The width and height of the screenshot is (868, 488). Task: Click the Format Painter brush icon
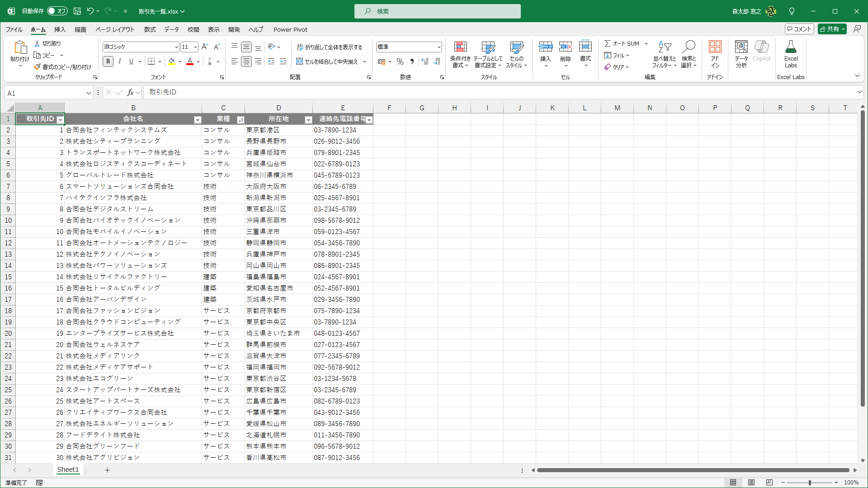pos(37,67)
